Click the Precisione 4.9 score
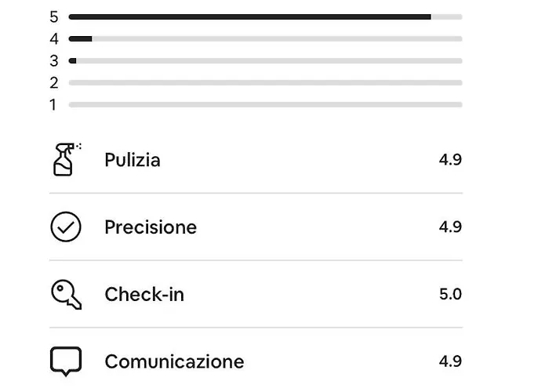The image size is (549, 392). [x=450, y=227]
